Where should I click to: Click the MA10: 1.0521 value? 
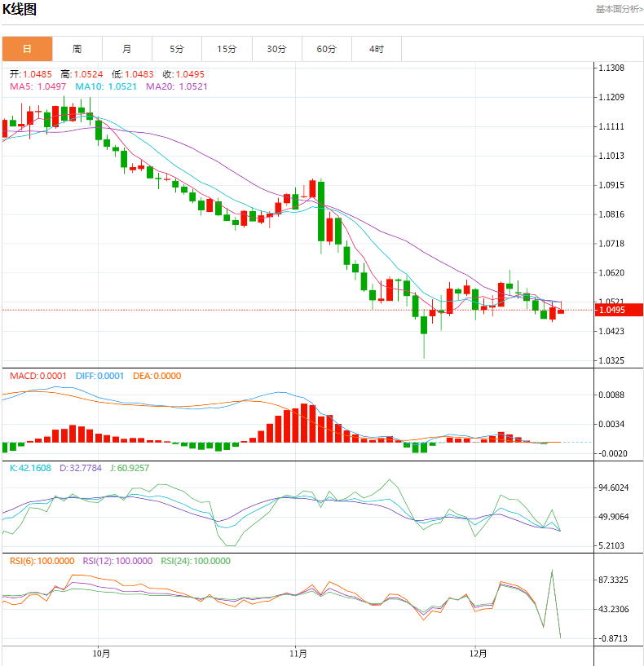pyautogui.click(x=106, y=86)
